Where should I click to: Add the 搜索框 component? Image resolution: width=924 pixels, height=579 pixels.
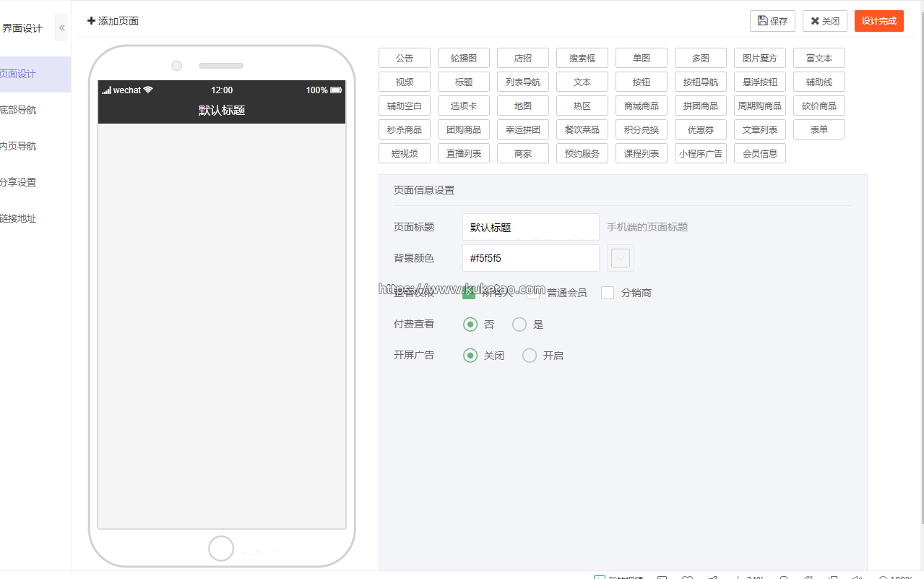point(582,58)
